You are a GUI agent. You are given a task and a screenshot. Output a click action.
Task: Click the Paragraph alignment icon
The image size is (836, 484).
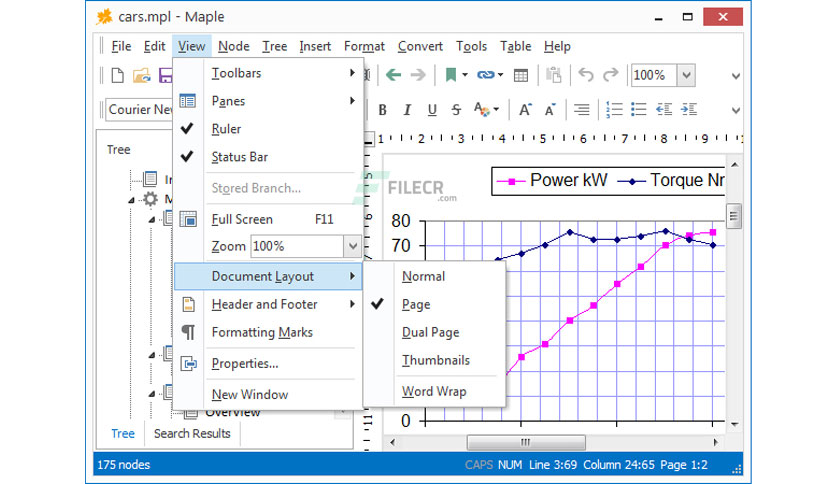click(582, 110)
